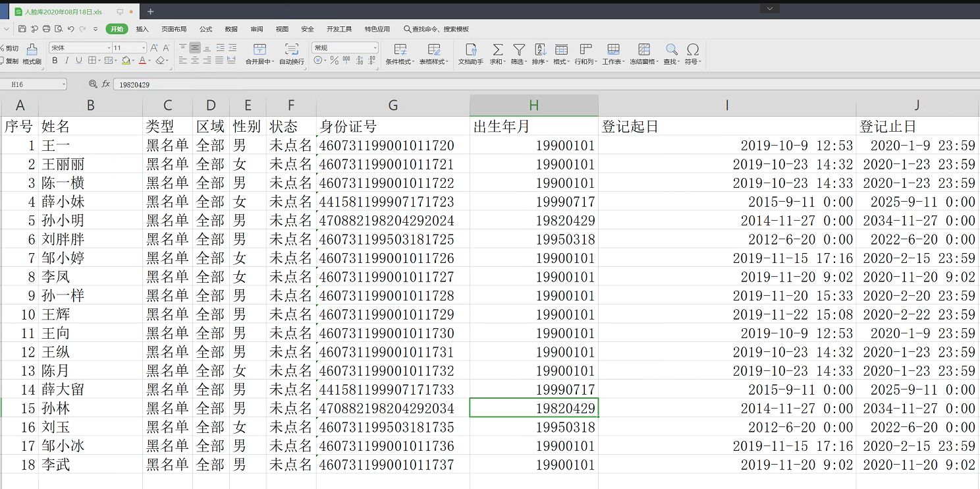Click the Freeze Panes (冻结窗格) icon
Screen dimensions: 980x489
coord(643,50)
